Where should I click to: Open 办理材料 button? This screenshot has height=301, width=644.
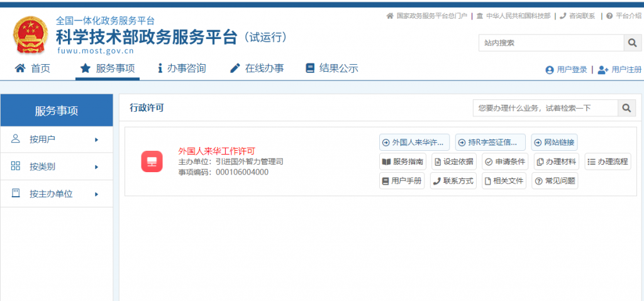tap(557, 161)
